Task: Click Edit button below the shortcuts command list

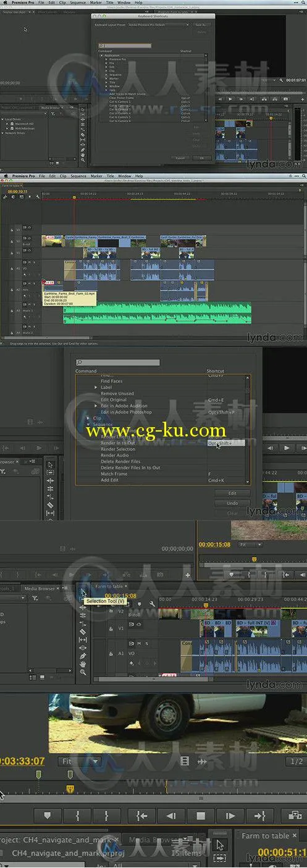Action: (232, 493)
